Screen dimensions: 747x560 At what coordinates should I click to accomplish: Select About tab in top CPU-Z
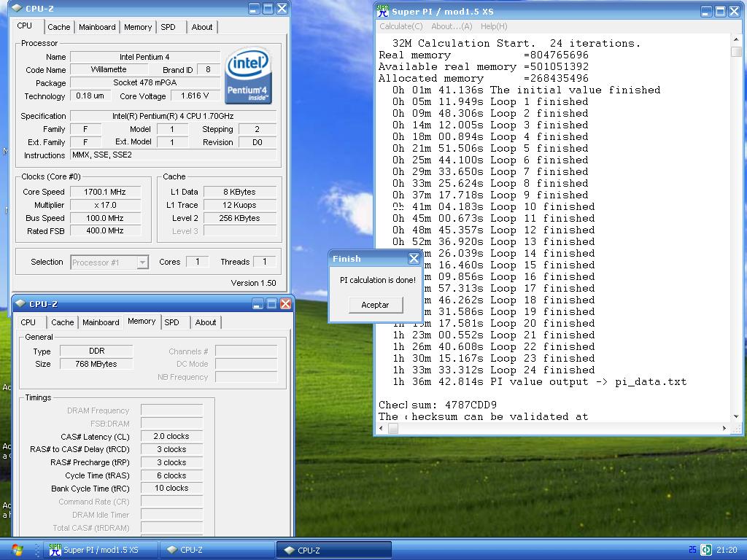(x=202, y=27)
